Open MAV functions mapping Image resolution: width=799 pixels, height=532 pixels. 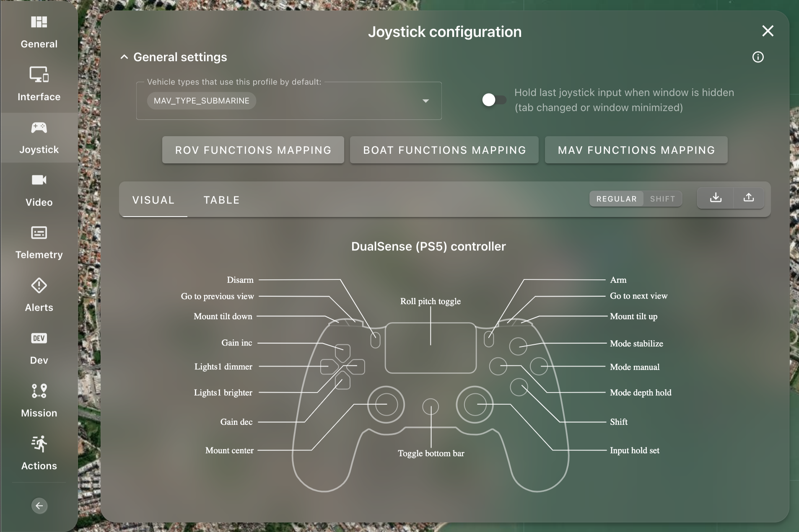pyautogui.click(x=636, y=150)
